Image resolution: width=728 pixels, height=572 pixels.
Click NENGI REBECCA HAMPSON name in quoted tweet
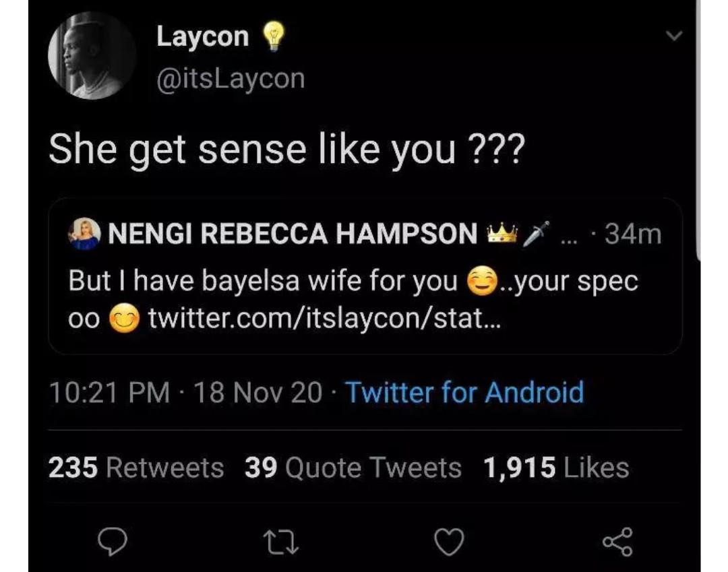tap(293, 234)
